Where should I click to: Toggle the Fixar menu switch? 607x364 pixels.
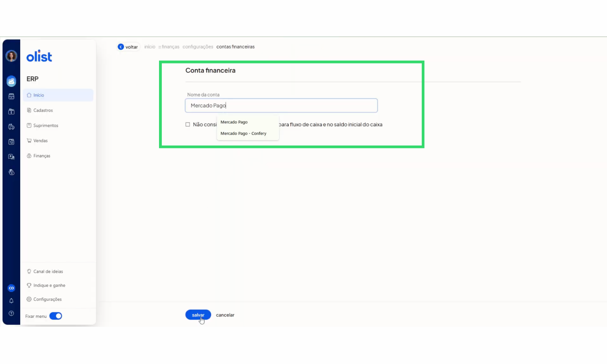click(56, 316)
